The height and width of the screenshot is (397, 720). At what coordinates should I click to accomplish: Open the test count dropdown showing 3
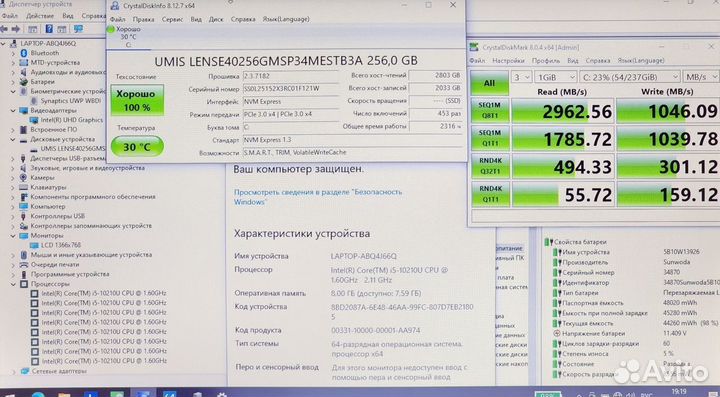click(522, 77)
